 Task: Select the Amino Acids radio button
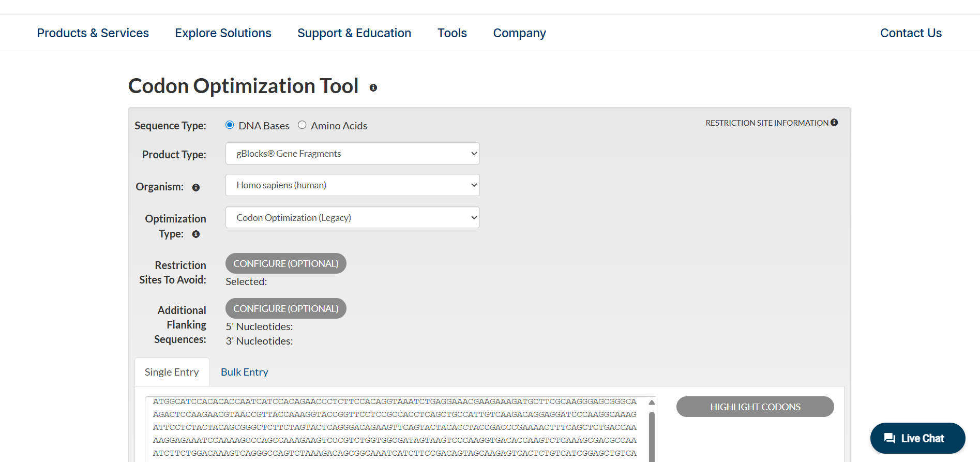[x=302, y=125]
